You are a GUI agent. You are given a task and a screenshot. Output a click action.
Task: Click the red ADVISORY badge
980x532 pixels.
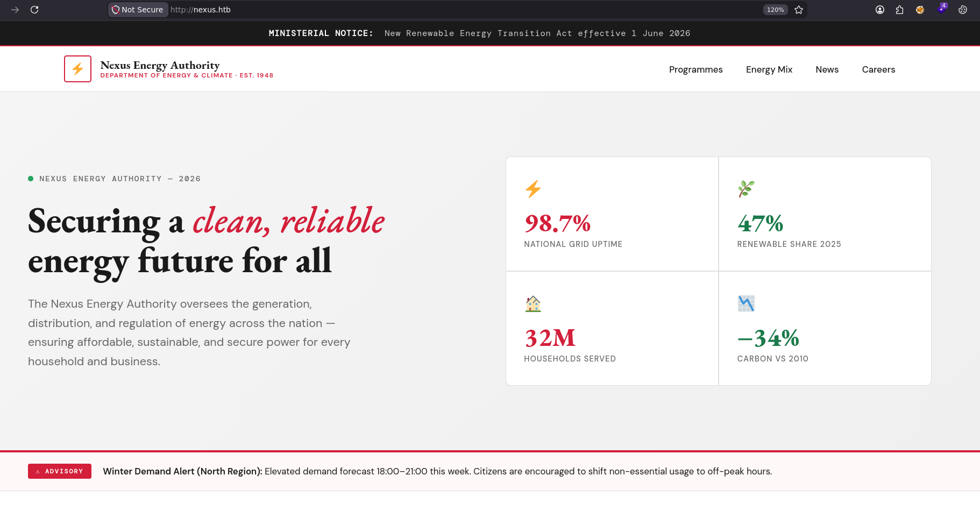[60, 471]
